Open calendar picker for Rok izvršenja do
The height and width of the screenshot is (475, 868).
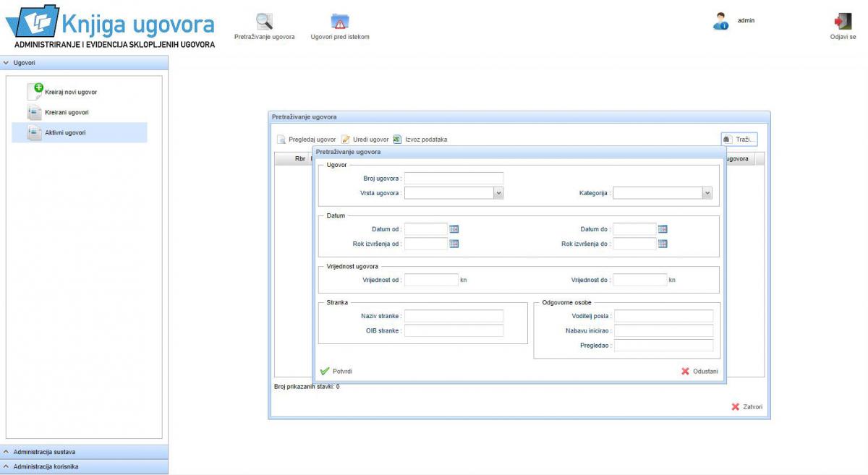(x=663, y=244)
